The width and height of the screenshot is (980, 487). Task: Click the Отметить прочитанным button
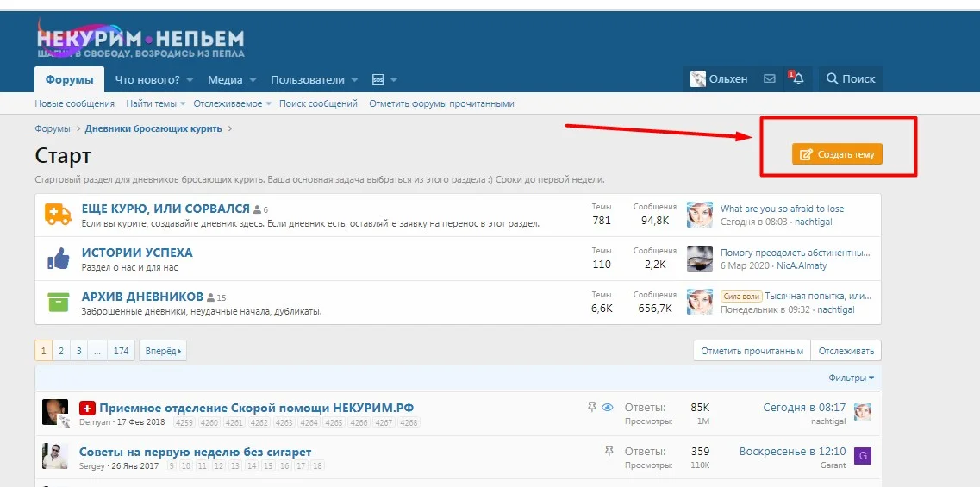tap(752, 351)
